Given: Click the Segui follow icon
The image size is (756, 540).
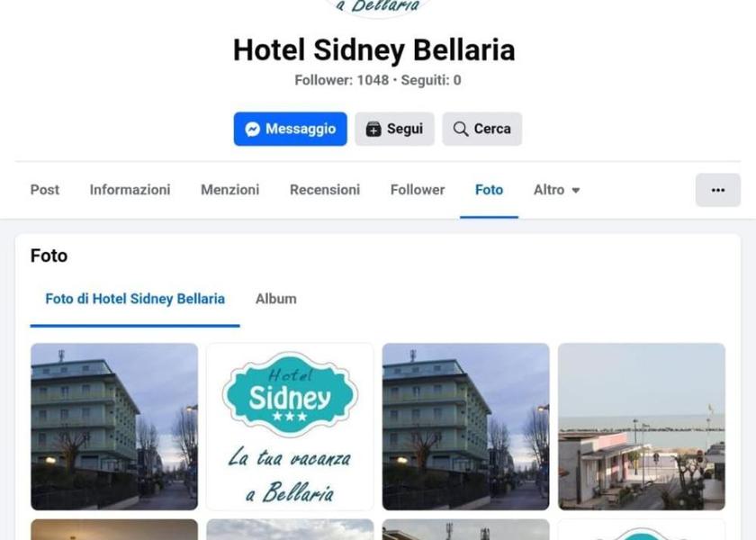Looking at the screenshot, I should [373, 130].
